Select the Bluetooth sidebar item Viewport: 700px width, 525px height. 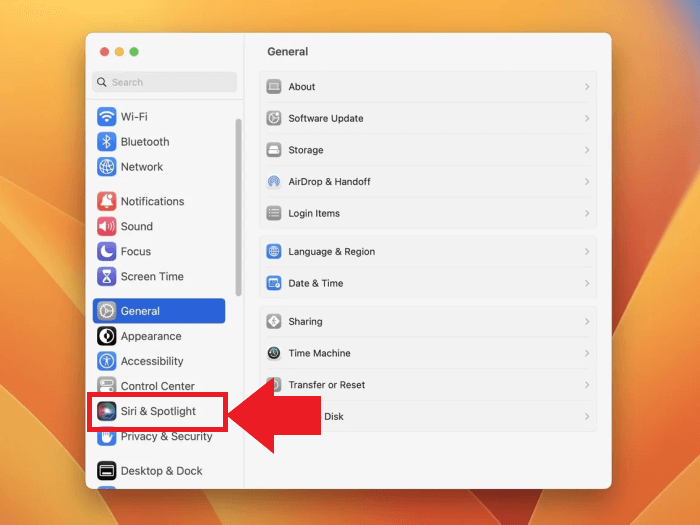click(158, 142)
